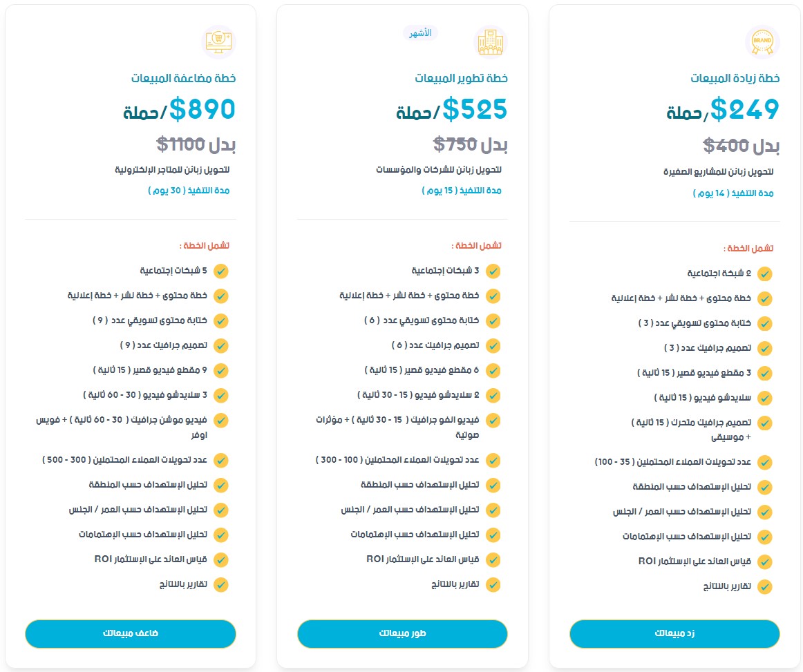
Task: Click the checkmark beside 5 شبكات إجتماعية
Action: 221,271
